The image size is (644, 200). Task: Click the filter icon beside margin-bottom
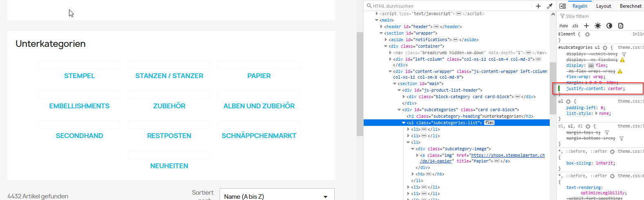tap(622, 138)
